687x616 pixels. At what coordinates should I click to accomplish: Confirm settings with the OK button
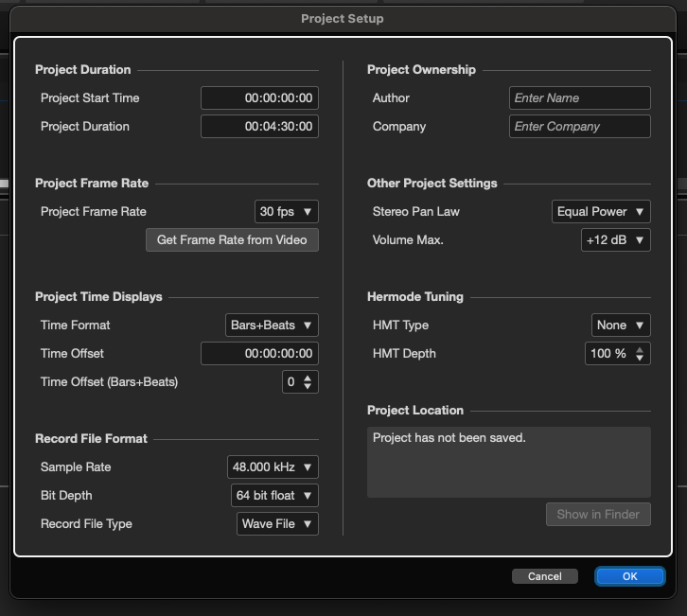[630, 576]
